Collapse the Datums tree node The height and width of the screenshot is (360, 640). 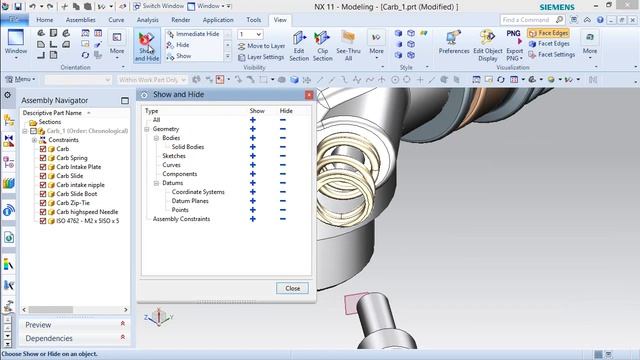(x=156, y=183)
